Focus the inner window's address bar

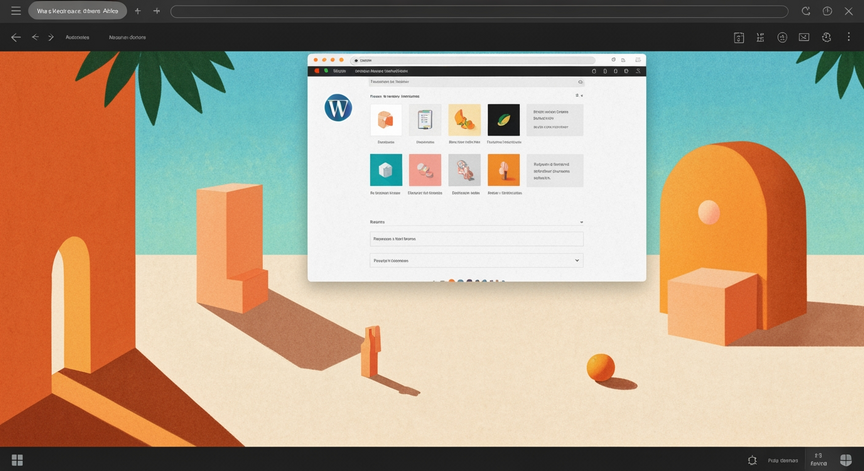[x=473, y=60]
